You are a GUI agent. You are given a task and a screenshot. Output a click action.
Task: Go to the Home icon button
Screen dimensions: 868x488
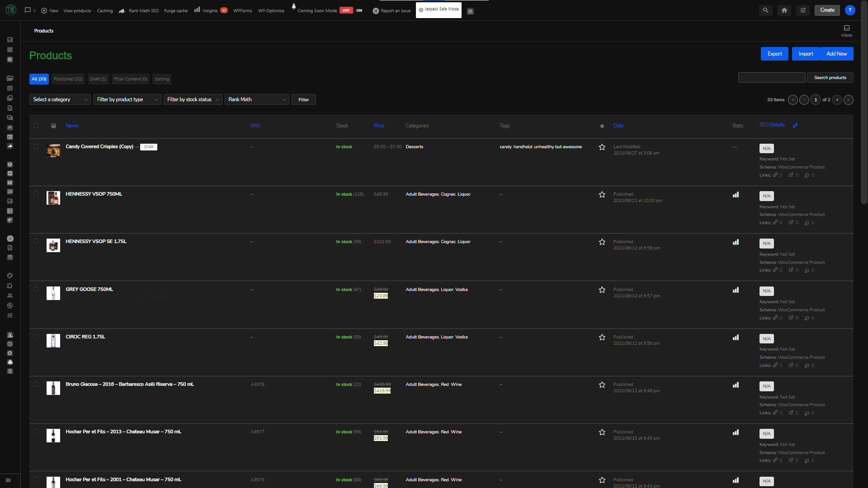pos(784,10)
